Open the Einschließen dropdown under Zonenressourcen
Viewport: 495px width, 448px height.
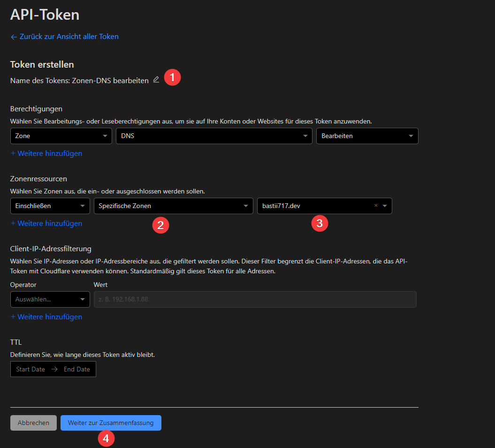[x=50, y=206]
